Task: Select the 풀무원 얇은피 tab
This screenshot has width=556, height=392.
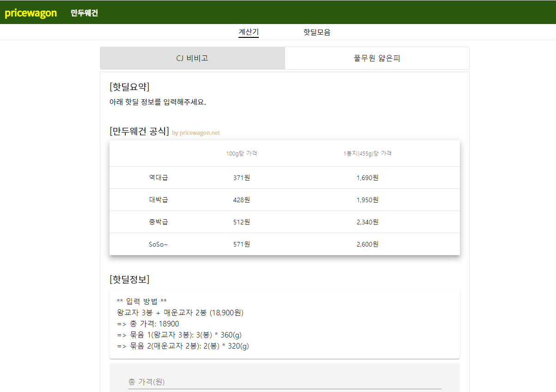Action: point(377,58)
